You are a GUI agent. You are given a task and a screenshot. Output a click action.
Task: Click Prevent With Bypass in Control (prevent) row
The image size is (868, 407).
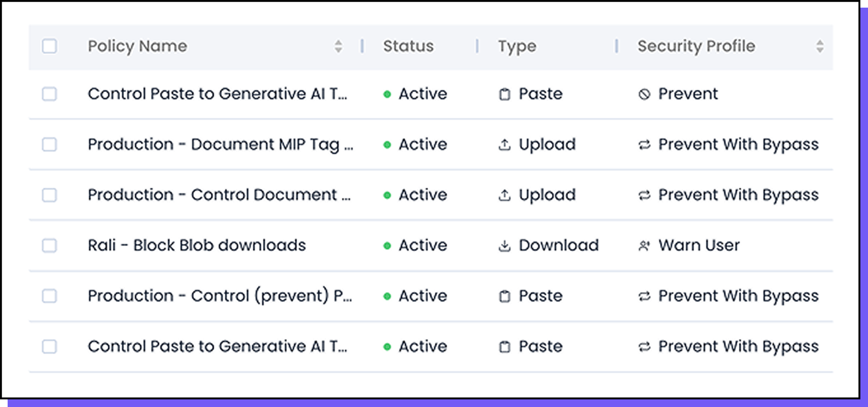[738, 296]
